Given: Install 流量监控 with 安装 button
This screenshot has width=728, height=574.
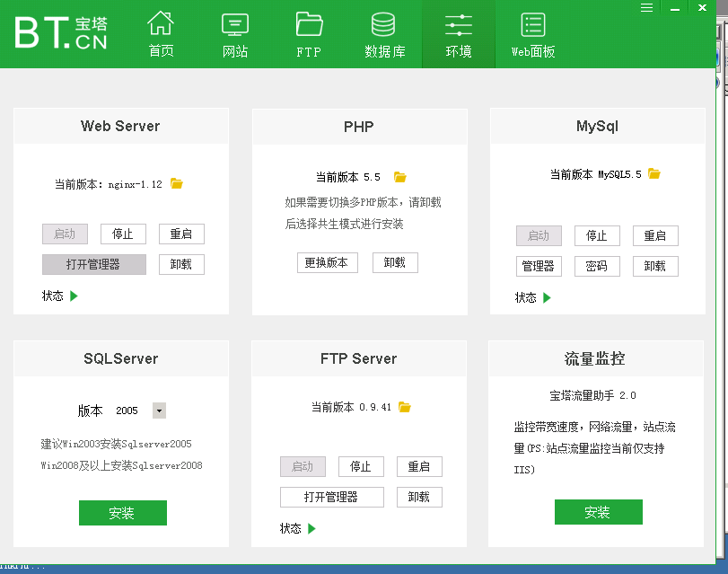Looking at the screenshot, I should (599, 512).
